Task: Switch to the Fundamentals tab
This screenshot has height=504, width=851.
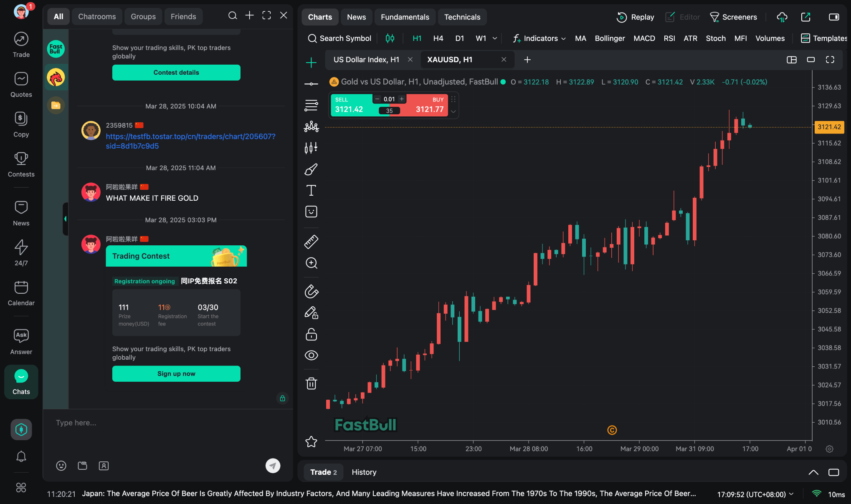Action: [x=405, y=17]
